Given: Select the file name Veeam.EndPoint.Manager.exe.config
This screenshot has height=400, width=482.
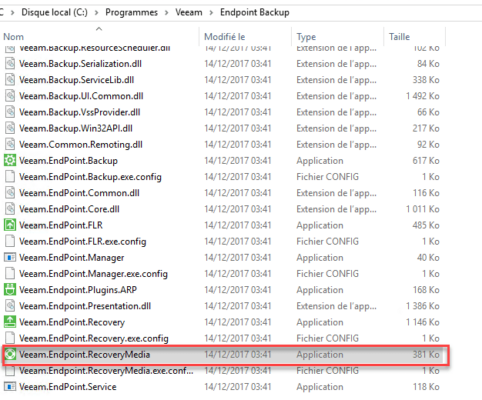Looking at the screenshot, I should click(x=93, y=274).
